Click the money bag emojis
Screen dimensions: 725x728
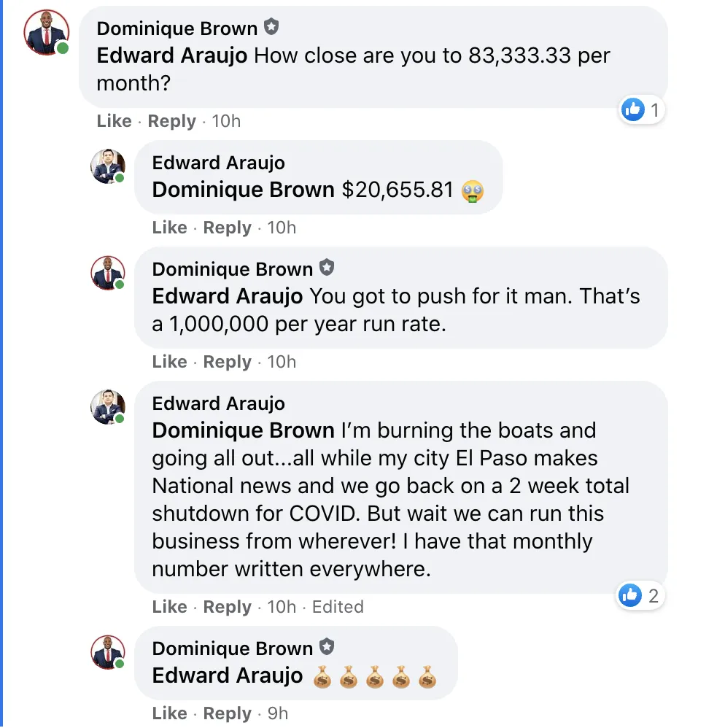point(375,677)
